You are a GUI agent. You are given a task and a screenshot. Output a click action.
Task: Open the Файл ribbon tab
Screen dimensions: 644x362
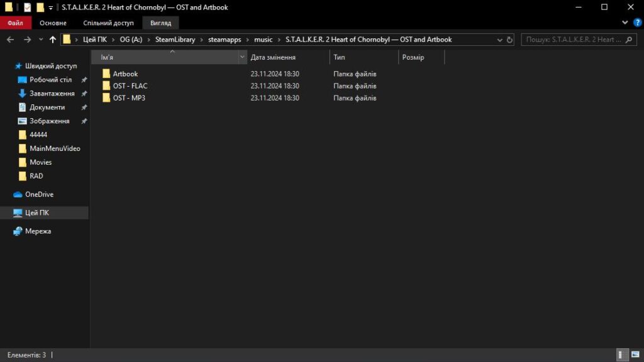coord(15,23)
